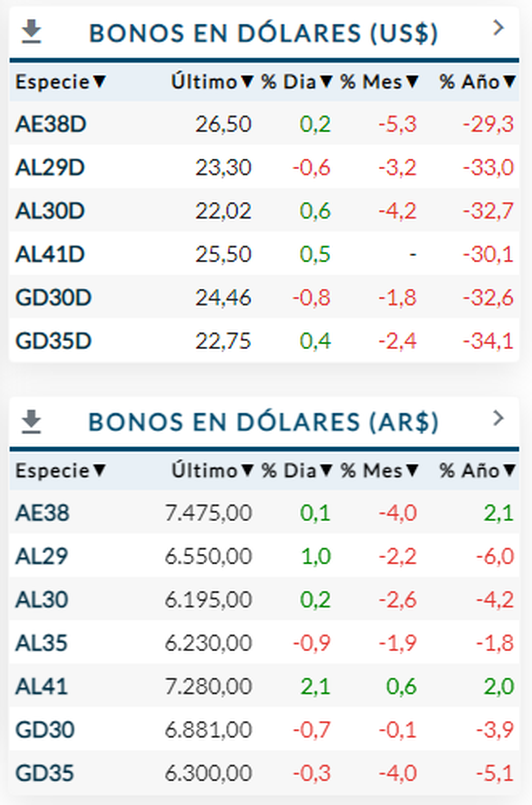Sort US$ table by % Dia
The width and height of the screenshot is (532, 805).
click(296, 82)
